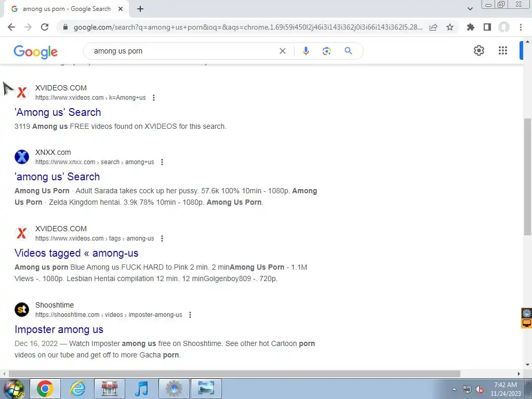Switch to Chrome in the taskbar
This screenshot has height=399, width=532.
[x=45, y=389]
